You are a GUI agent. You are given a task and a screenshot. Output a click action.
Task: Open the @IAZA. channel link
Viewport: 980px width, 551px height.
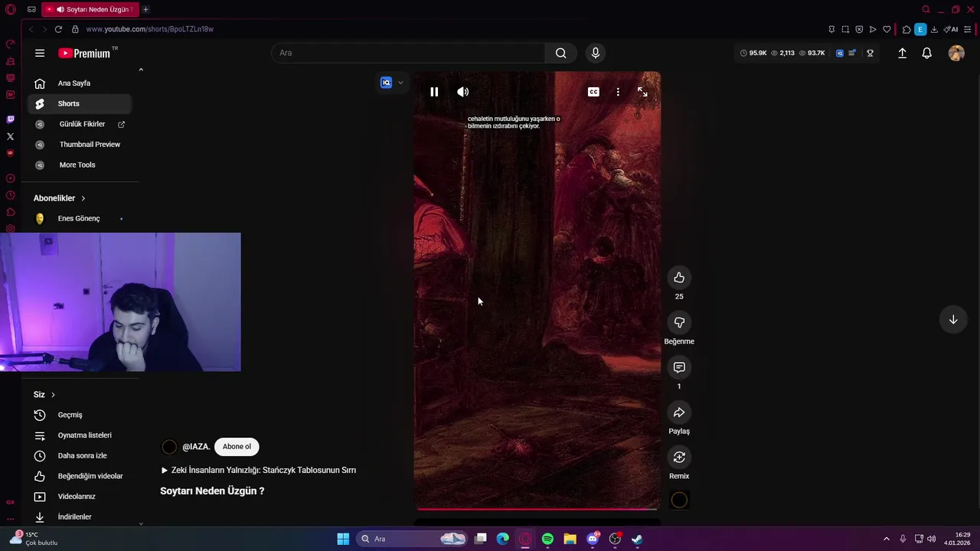(x=196, y=447)
